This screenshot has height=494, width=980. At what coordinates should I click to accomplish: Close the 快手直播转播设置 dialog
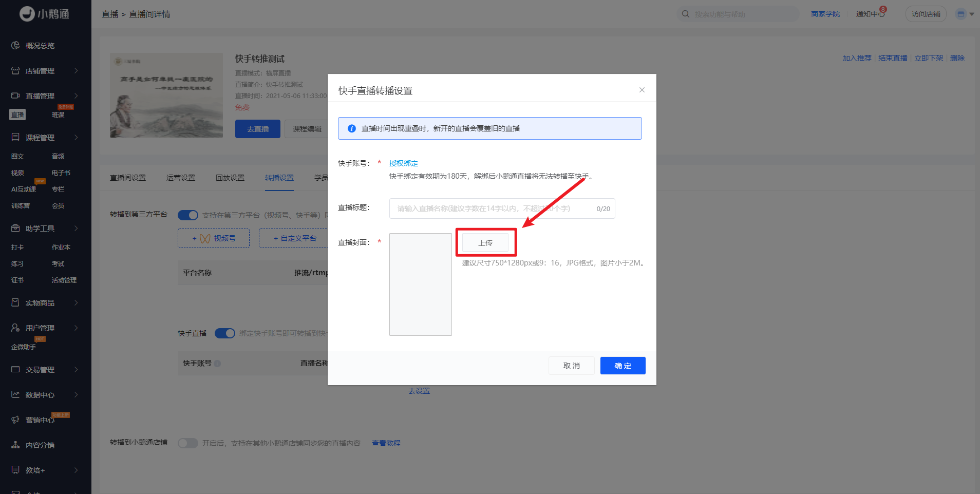642,90
